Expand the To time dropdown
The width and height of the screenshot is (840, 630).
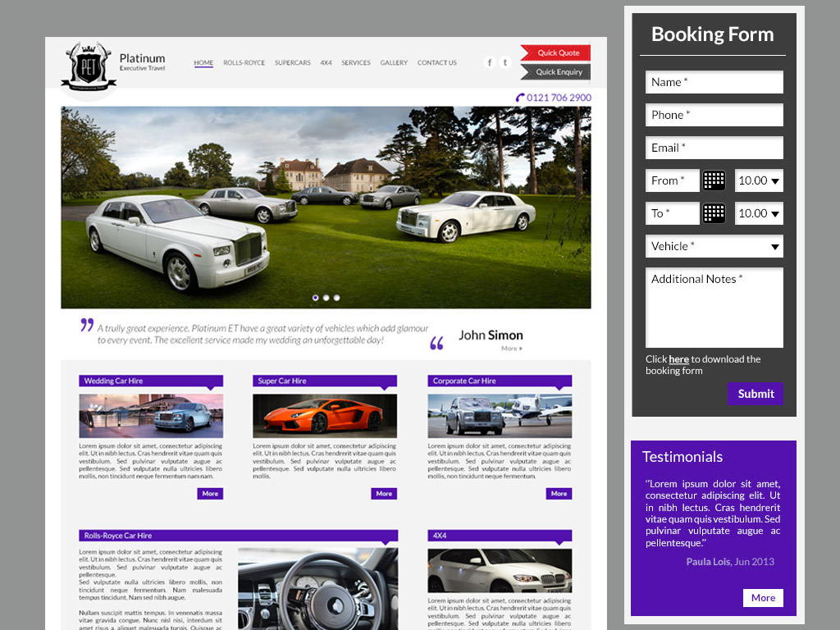pos(759,213)
